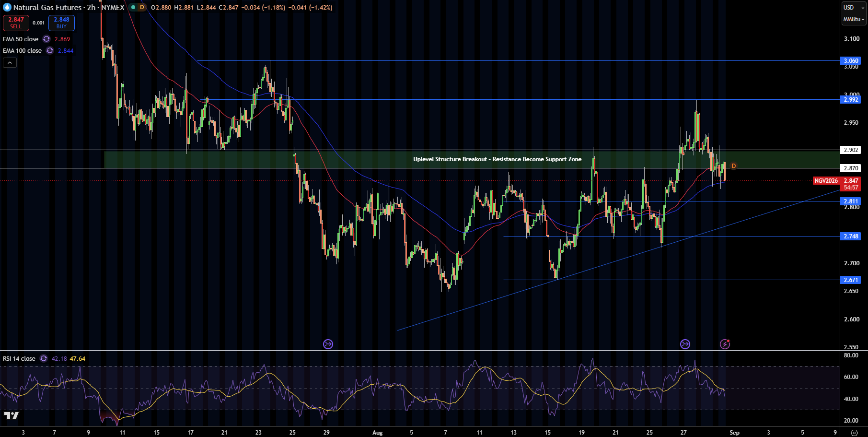Click the orange D marker beside last candle
Viewport: 868px width, 437px height.
tap(733, 166)
